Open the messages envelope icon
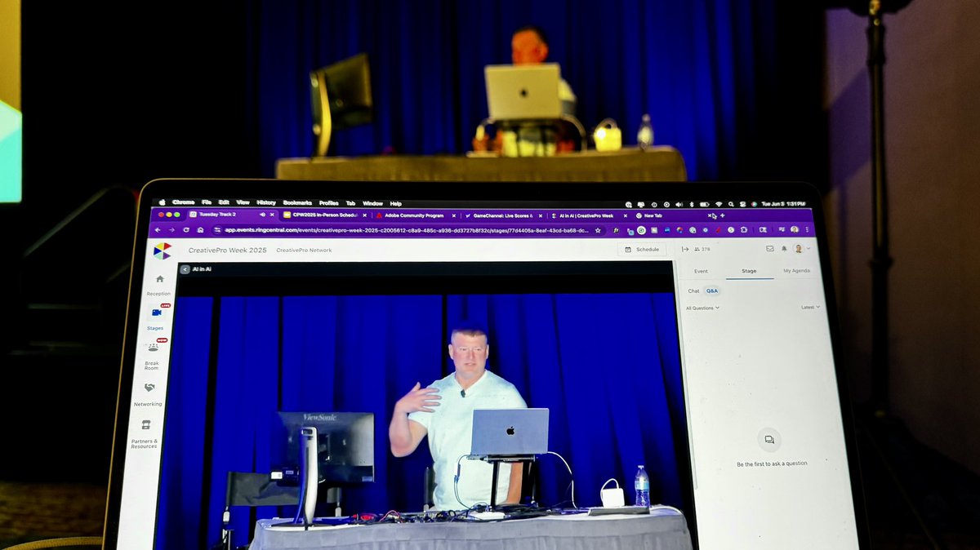This screenshot has width=980, height=550. pyautogui.click(x=769, y=248)
